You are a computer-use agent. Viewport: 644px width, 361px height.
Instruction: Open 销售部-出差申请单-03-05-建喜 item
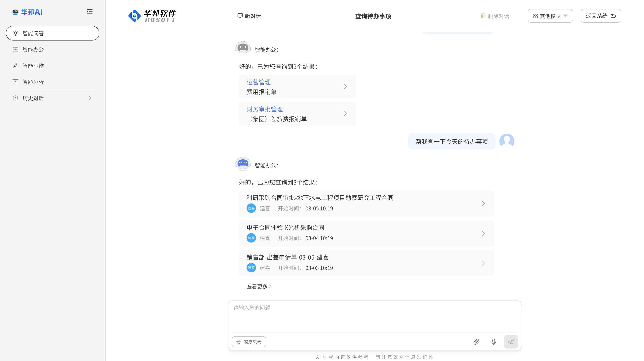point(366,263)
